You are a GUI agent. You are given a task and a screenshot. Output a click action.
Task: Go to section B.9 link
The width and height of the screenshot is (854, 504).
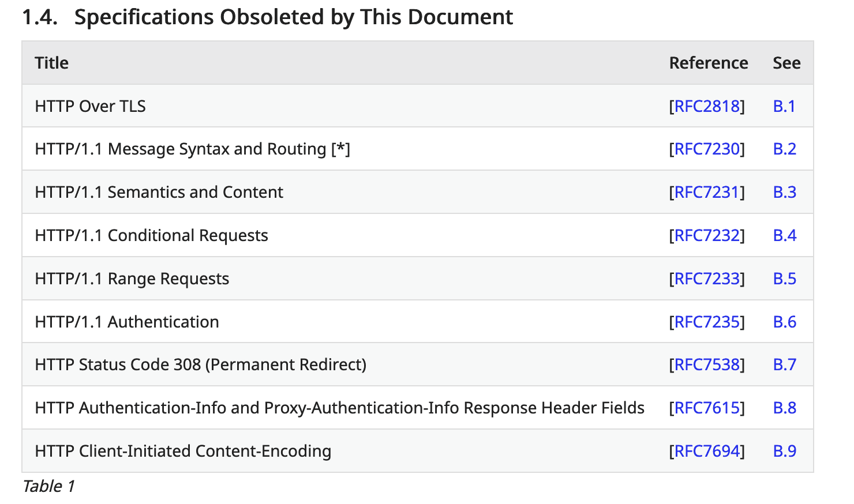point(784,451)
